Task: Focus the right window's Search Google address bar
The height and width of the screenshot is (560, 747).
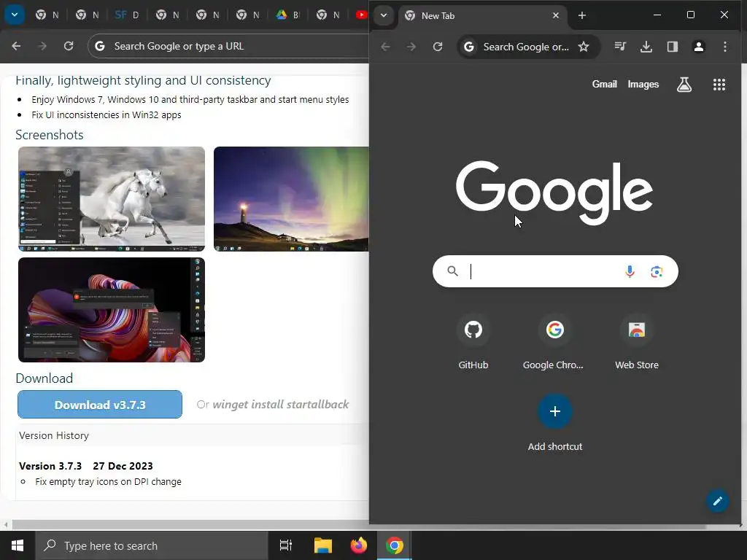Action: coord(526,47)
